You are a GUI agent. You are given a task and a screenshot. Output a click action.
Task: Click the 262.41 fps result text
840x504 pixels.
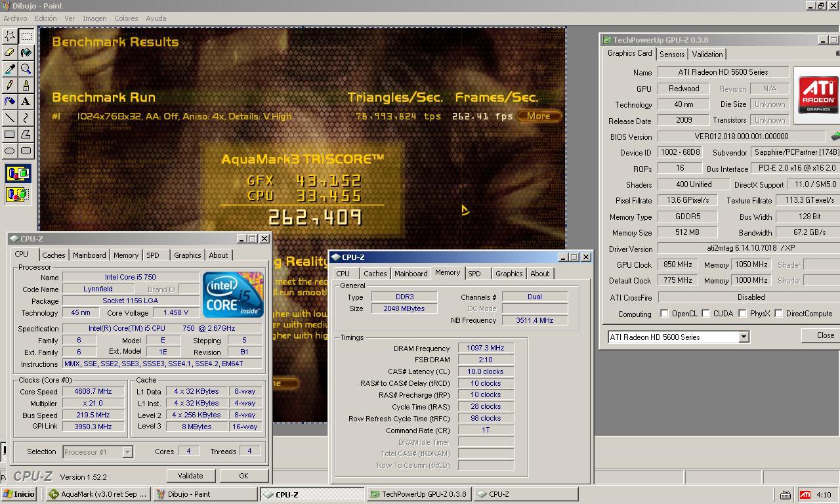point(482,116)
